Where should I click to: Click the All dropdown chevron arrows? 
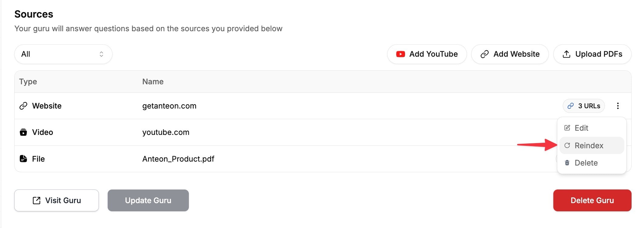pos(101,54)
